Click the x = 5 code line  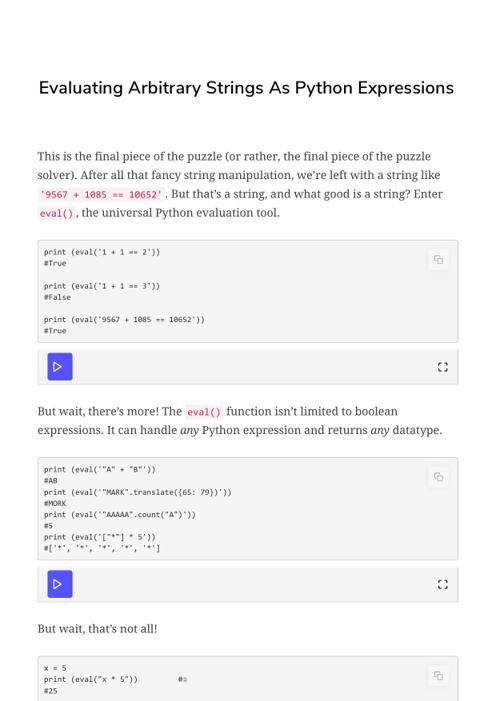pos(55,668)
